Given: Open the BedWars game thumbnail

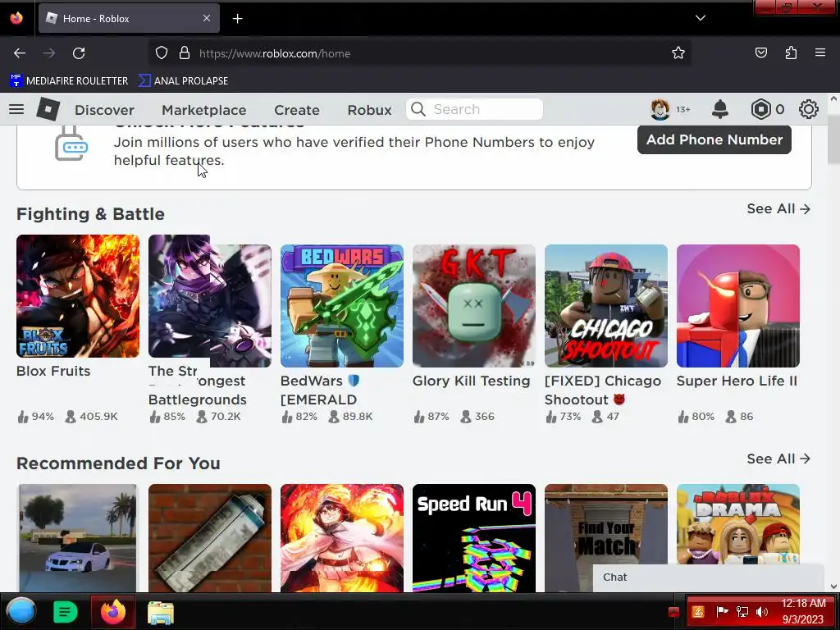Looking at the screenshot, I should pos(342,306).
